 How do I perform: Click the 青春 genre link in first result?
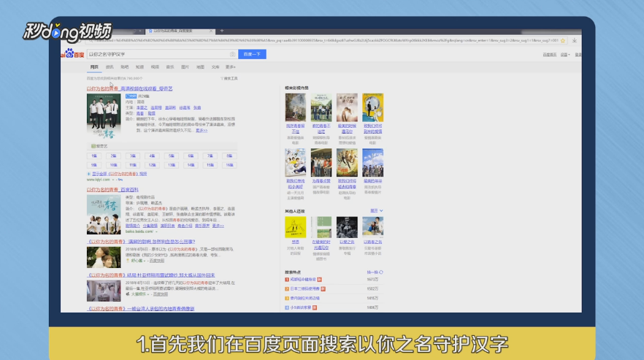point(140,113)
